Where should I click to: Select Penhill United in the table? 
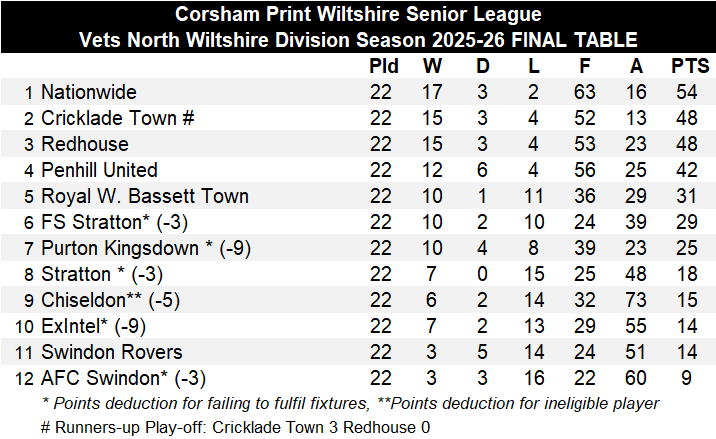tap(99, 170)
